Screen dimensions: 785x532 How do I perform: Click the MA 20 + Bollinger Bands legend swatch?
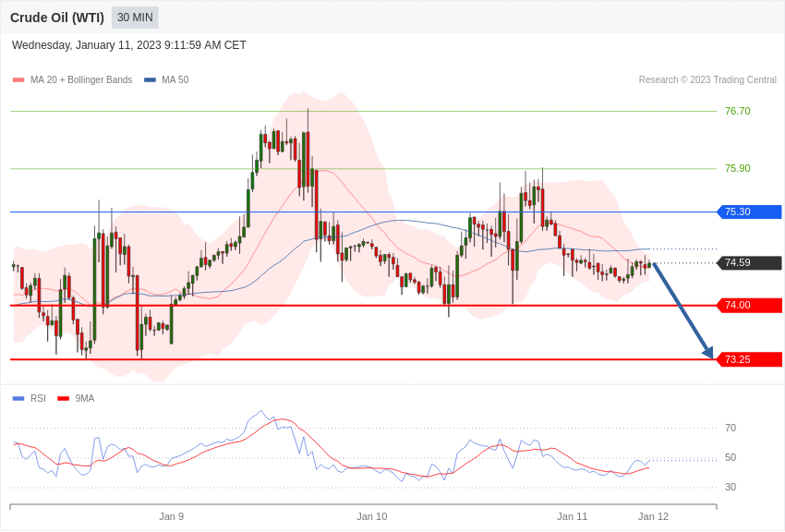18,79
